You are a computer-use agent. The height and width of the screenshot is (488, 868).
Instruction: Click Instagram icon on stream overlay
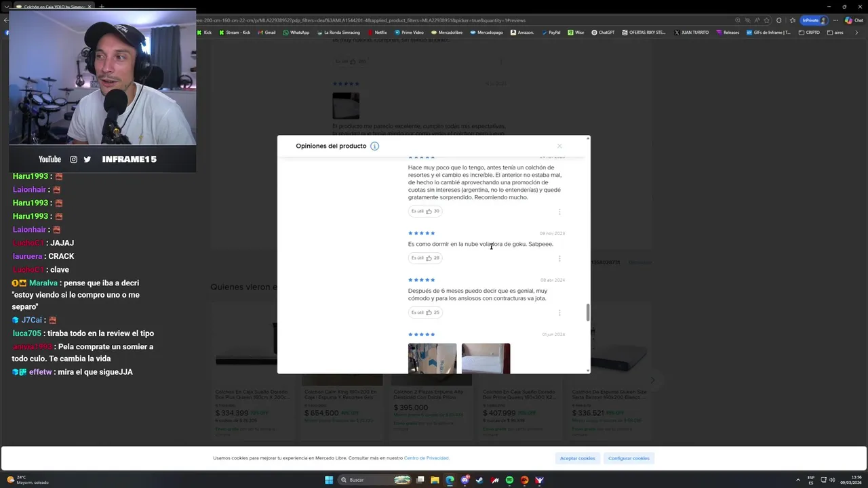click(x=74, y=159)
